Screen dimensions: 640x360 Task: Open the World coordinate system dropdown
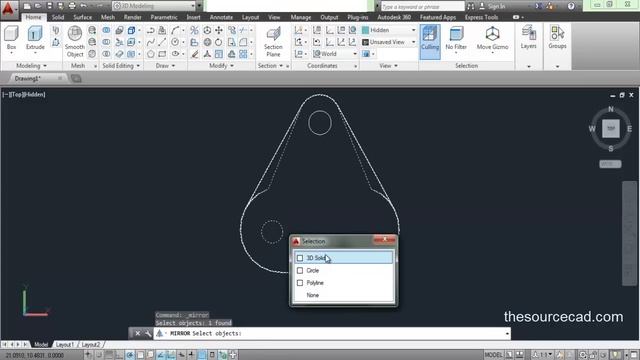click(x=335, y=54)
